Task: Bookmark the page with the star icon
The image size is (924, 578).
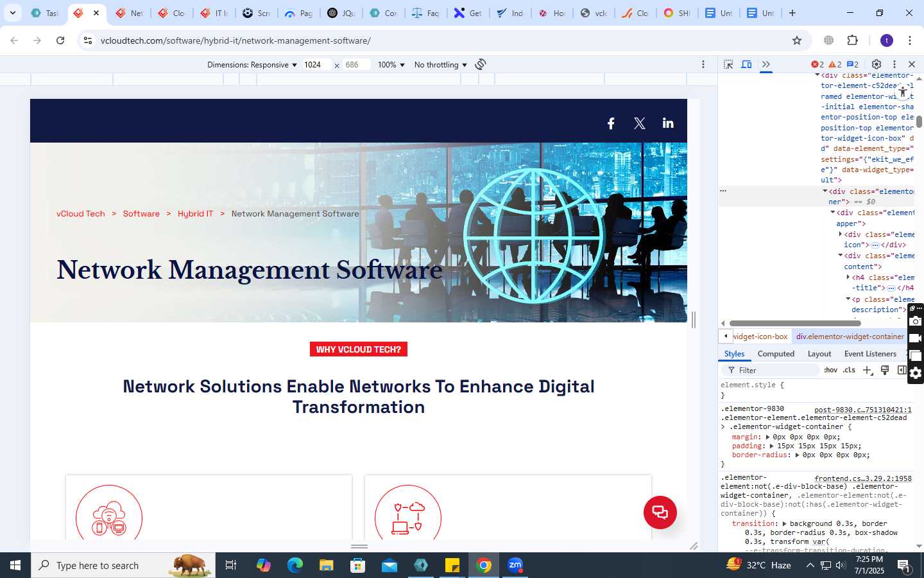Action: [x=797, y=40]
